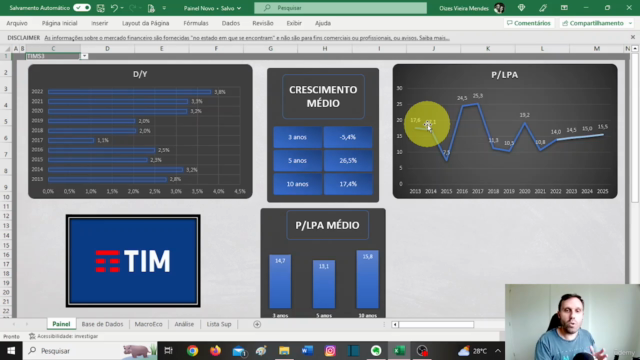Click the -5,4% growth value

pos(348,137)
